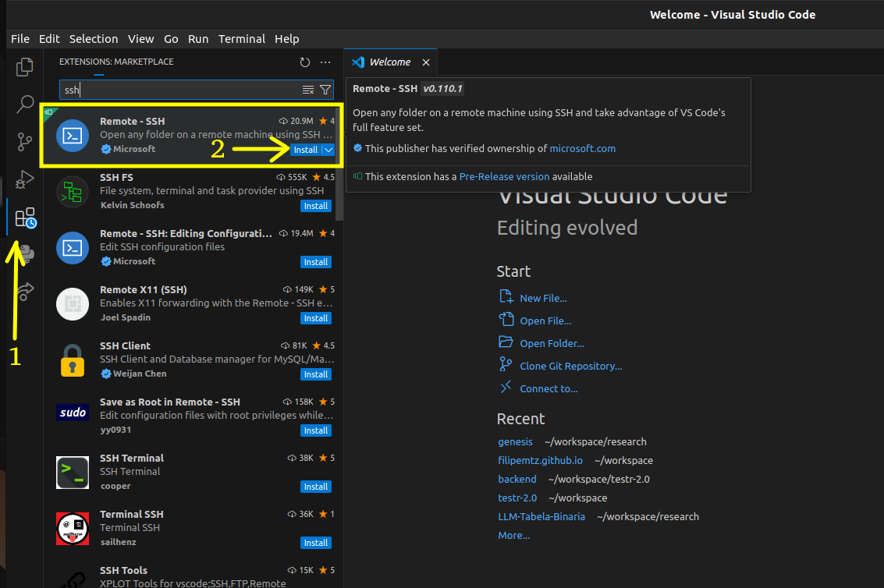Click the Connect to... link
Viewport: 884px width, 588px height.
[549, 388]
